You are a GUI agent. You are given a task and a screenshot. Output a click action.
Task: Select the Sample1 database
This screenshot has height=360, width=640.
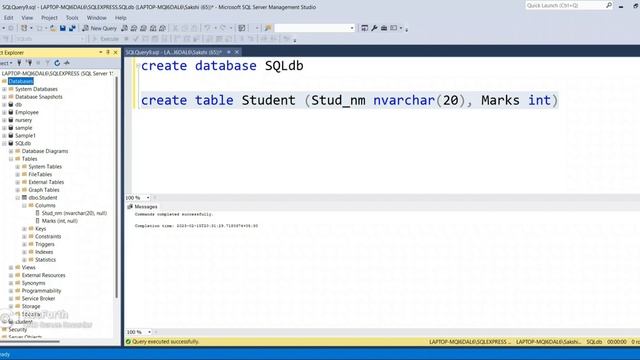tap(25, 136)
